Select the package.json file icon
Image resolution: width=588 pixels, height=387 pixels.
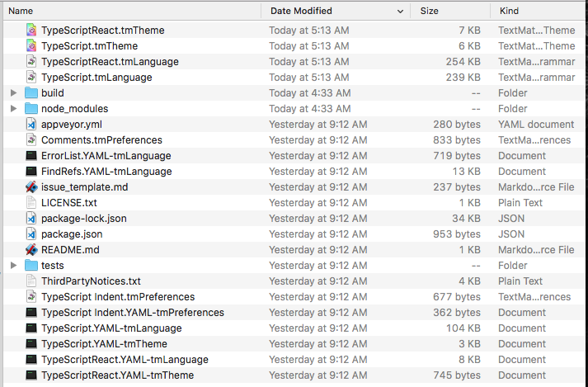(x=31, y=234)
